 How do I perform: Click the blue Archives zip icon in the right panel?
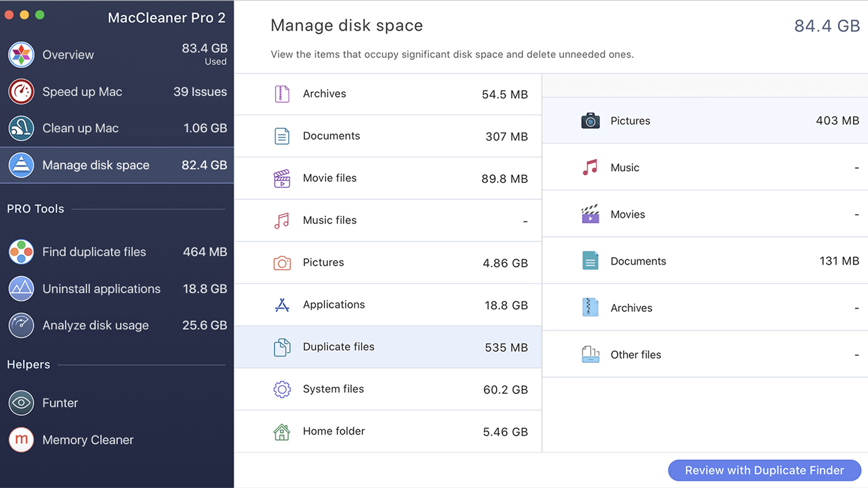point(590,307)
